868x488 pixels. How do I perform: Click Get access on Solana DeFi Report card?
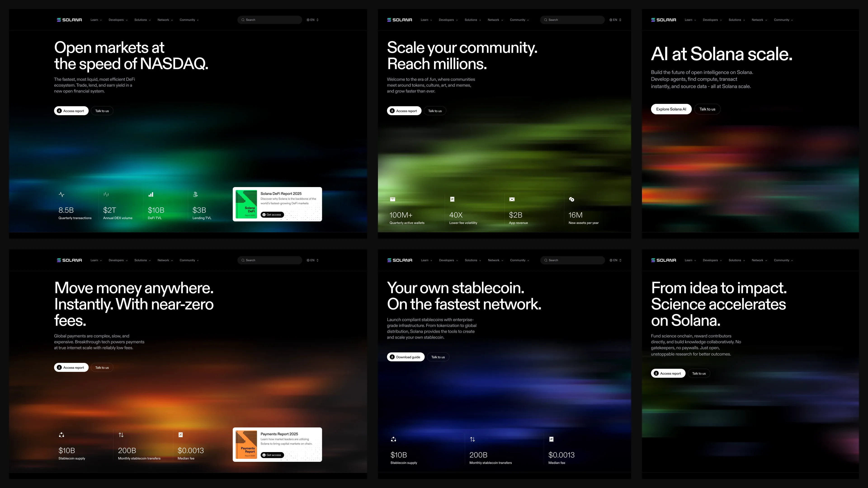click(272, 215)
